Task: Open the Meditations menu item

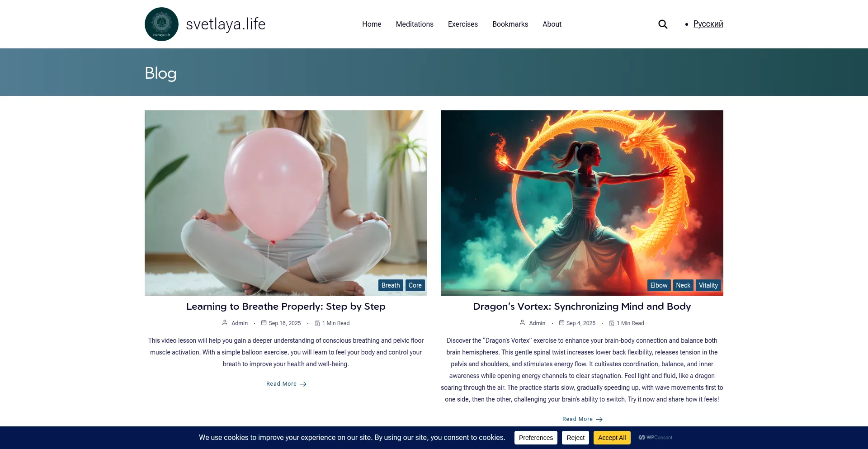Action: pos(415,24)
